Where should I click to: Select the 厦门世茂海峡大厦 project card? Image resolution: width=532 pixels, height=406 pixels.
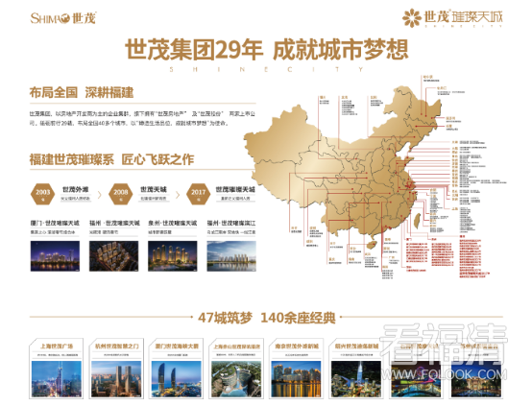[x=177, y=369]
